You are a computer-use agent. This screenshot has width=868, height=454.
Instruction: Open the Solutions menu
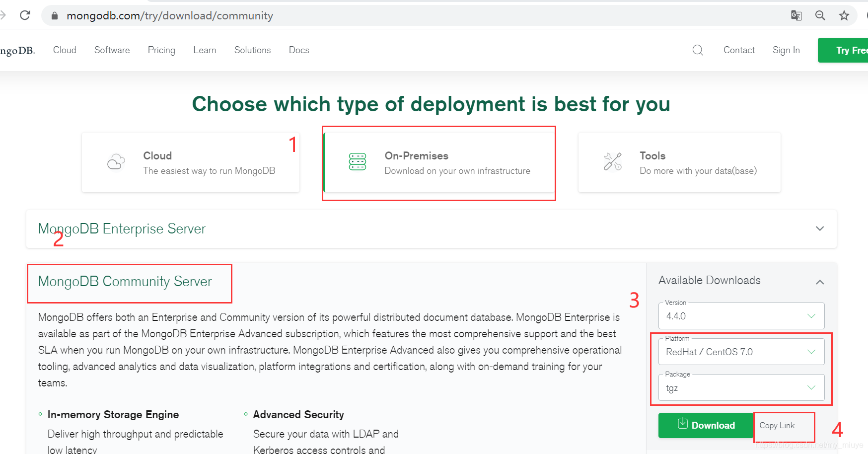[253, 50]
